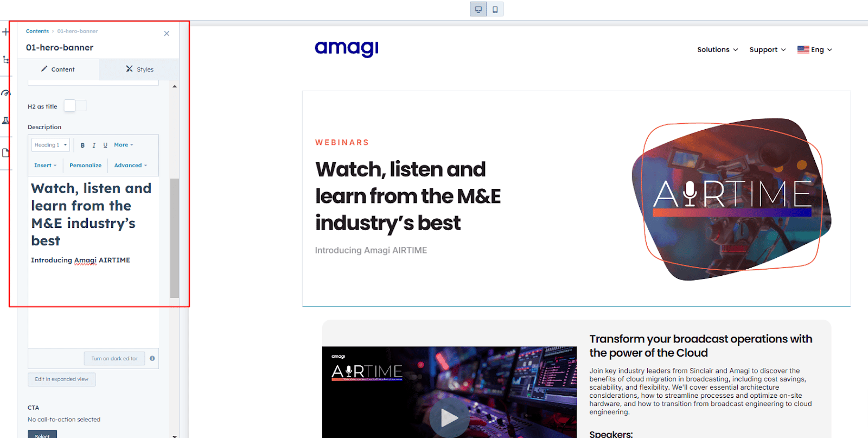
Task: Click the Personalize button
Action: 85,166
